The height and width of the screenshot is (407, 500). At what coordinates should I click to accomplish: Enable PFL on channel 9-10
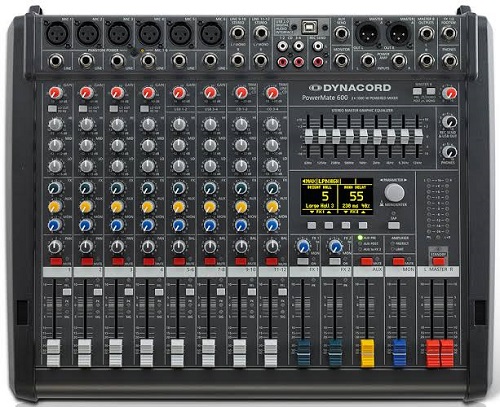252,292
